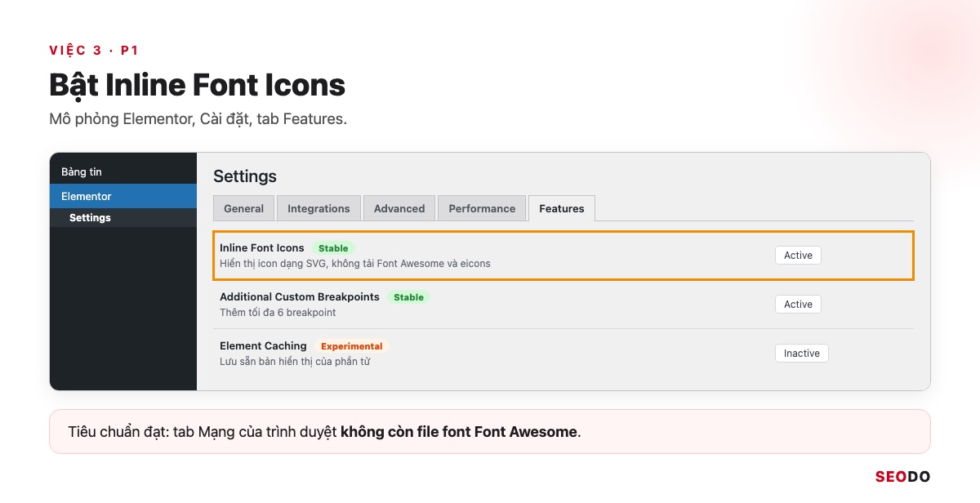This screenshot has height=503, width=980.
Task: Click the Stable badge beside Inline Font Icons
Action: [333, 248]
